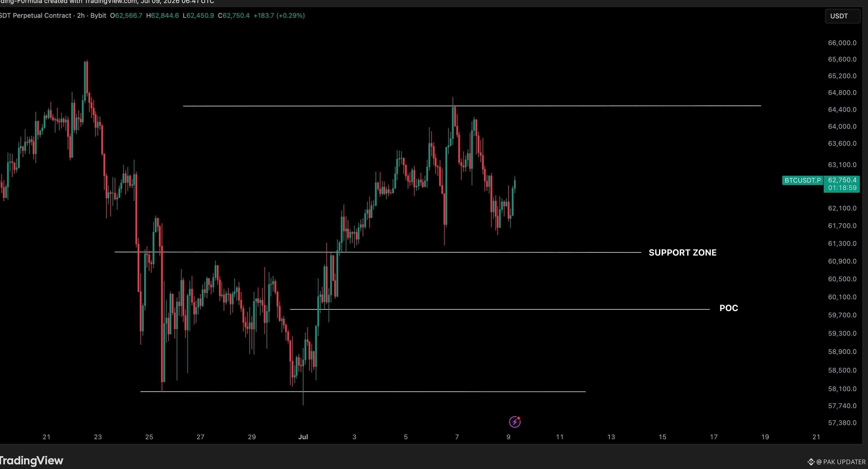Click the 64,800.0 price axis label
The width and height of the screenshot is (868, 469).
coord(842,93)
